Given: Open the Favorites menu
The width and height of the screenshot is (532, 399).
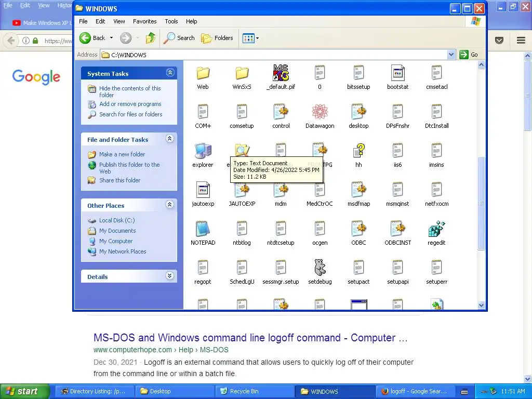Looking at the screenshot, I should [145, 21].
